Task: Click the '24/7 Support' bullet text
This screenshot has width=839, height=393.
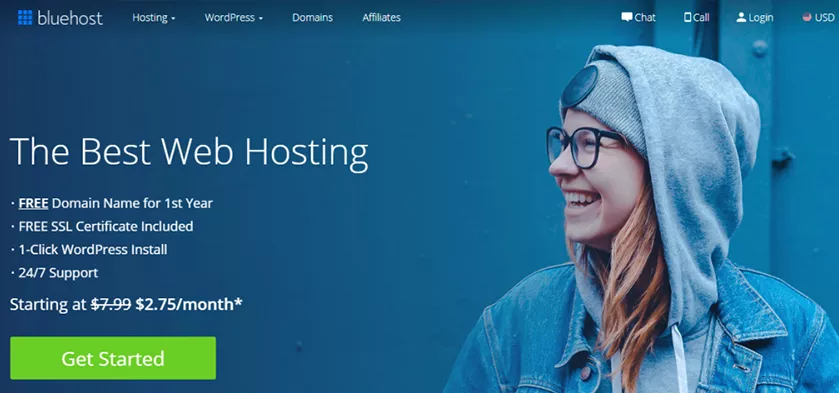Action: (58, 273)
